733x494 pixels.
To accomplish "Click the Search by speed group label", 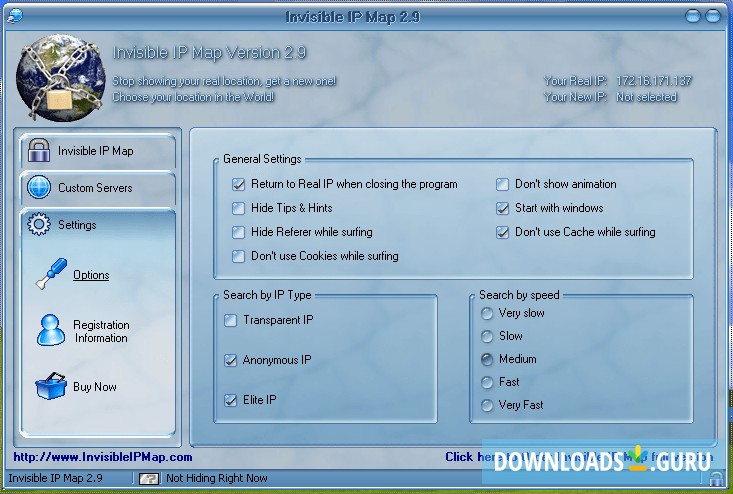I will 519,295.
